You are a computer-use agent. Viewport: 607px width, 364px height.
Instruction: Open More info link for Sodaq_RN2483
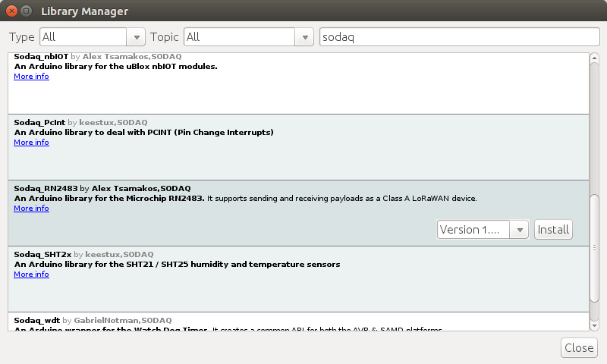coord(31,208)
